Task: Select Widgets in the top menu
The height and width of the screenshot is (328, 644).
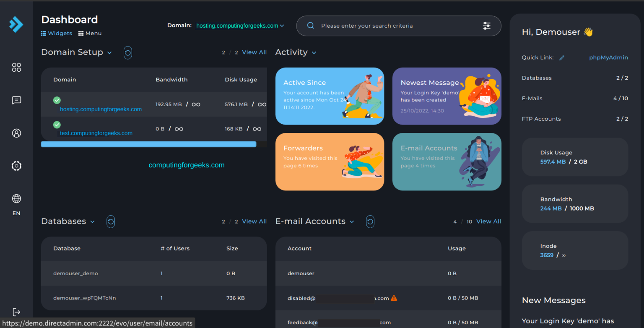Action: tap(56, 33)
